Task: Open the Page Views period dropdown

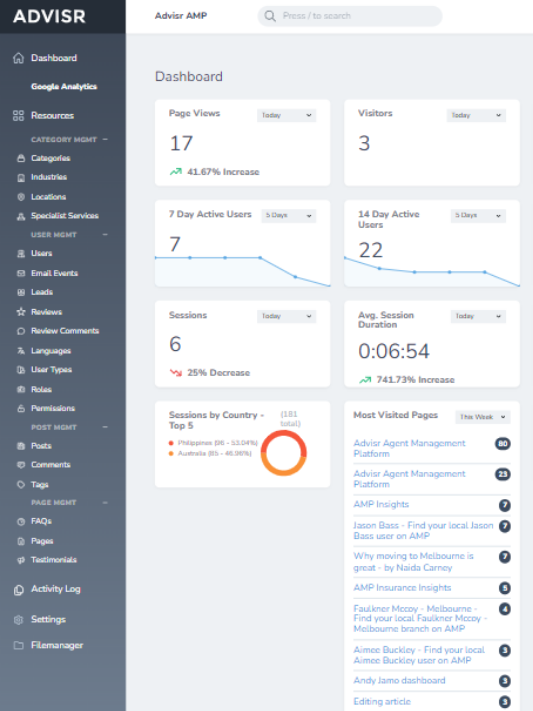Action: coord(286,115)
